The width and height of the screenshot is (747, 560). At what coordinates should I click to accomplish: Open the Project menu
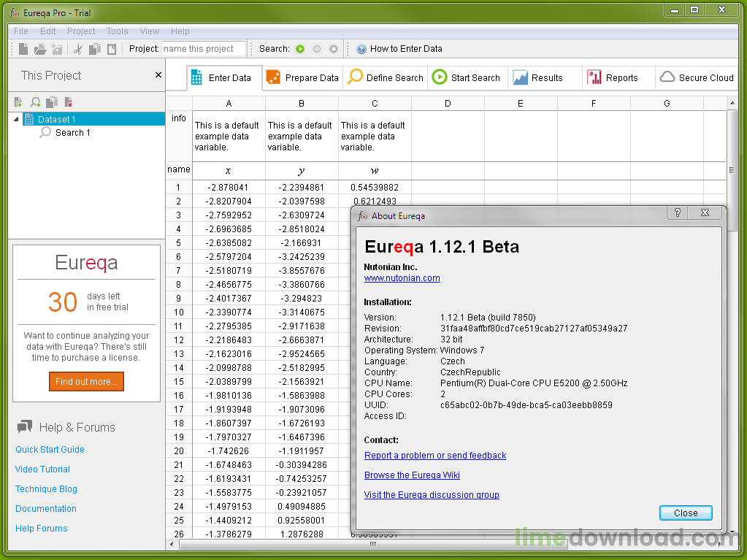tap(81, 31)
